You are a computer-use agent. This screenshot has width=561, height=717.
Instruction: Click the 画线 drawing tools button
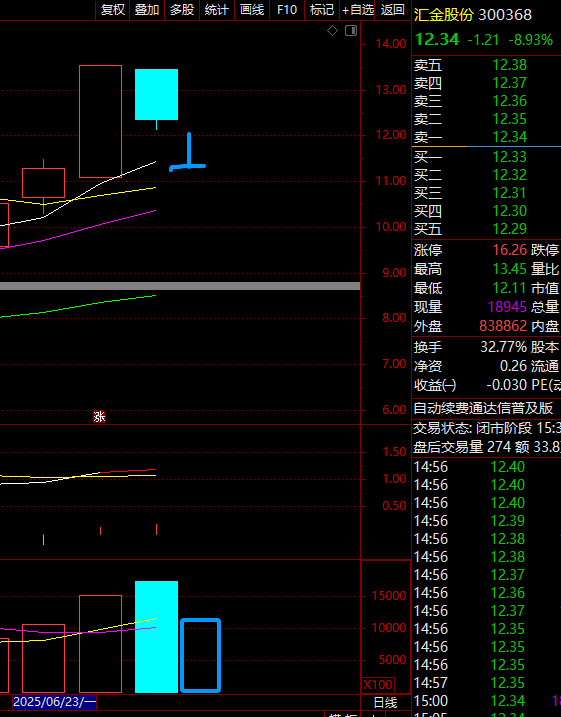[x=252, y=10]
